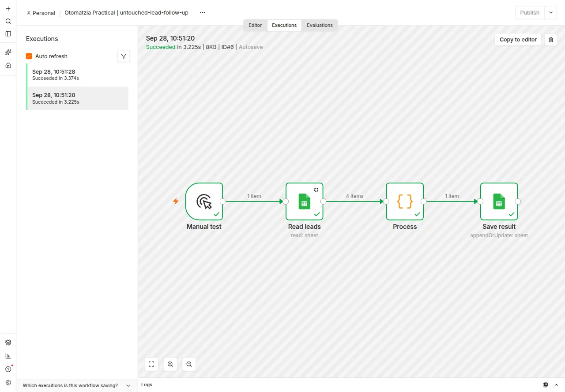
Task: Switch to the Editor tab
Action: point(255,25)
